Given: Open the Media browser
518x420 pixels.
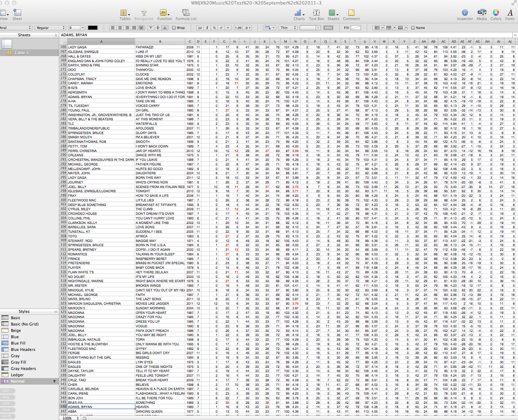Looking at the screenshot, I should coord(482,14).
